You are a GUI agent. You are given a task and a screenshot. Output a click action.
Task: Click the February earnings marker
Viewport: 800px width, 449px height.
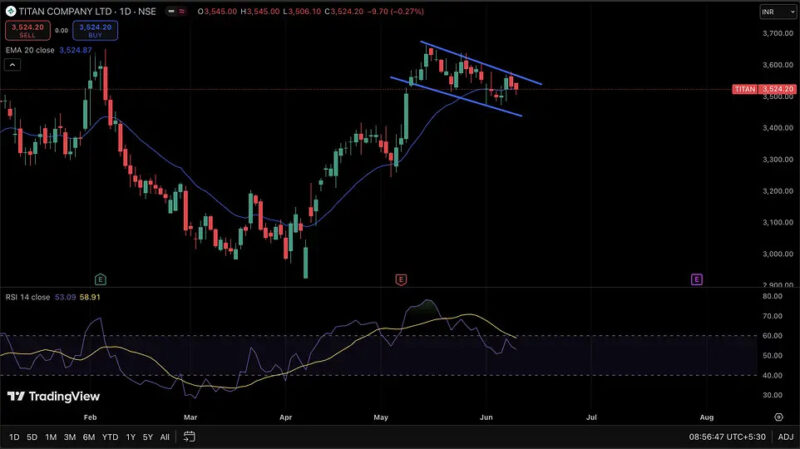click(99, 277)
